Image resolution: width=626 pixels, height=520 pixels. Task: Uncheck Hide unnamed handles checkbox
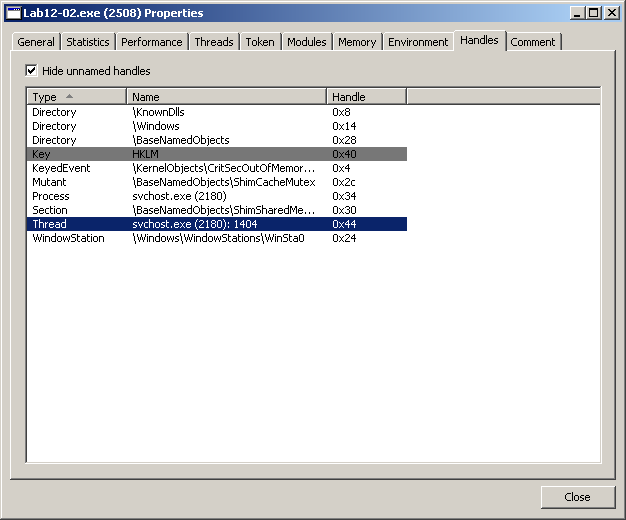[x=31, y=71]
